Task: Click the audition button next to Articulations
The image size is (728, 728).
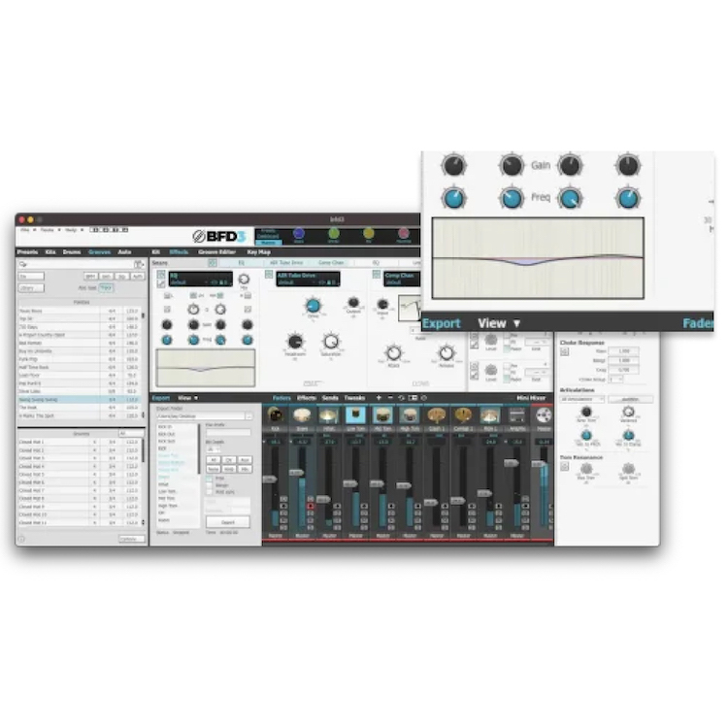Action: click(x=631, y=399)
